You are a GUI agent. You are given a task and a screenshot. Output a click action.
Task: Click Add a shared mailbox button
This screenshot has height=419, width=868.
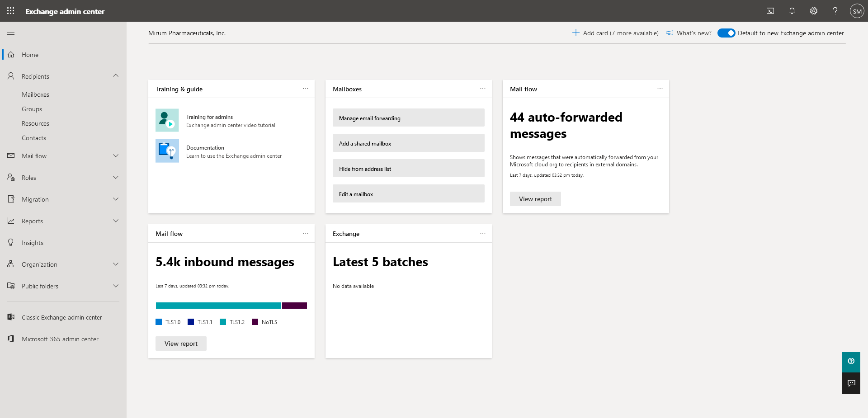pyautogui.click(x=409, y=143)
